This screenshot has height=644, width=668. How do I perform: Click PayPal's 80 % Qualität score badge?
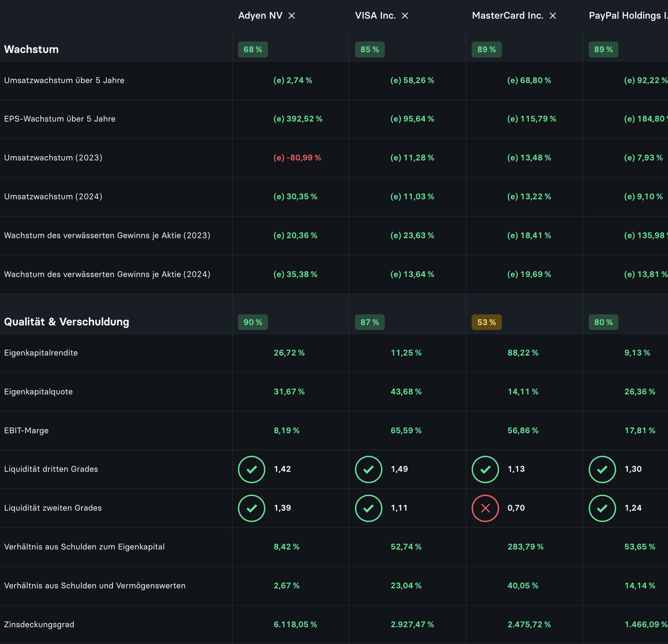[x=604, y=322]
